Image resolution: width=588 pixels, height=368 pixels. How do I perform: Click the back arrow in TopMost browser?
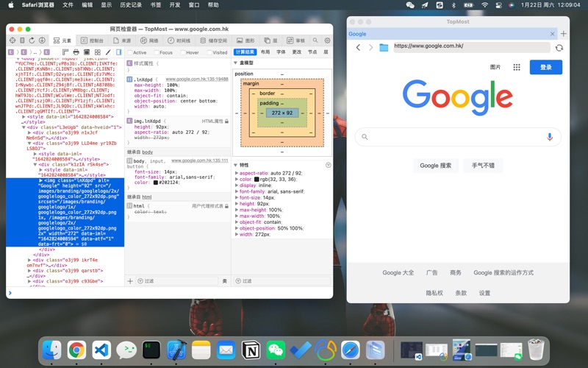[x=358, y=48]
